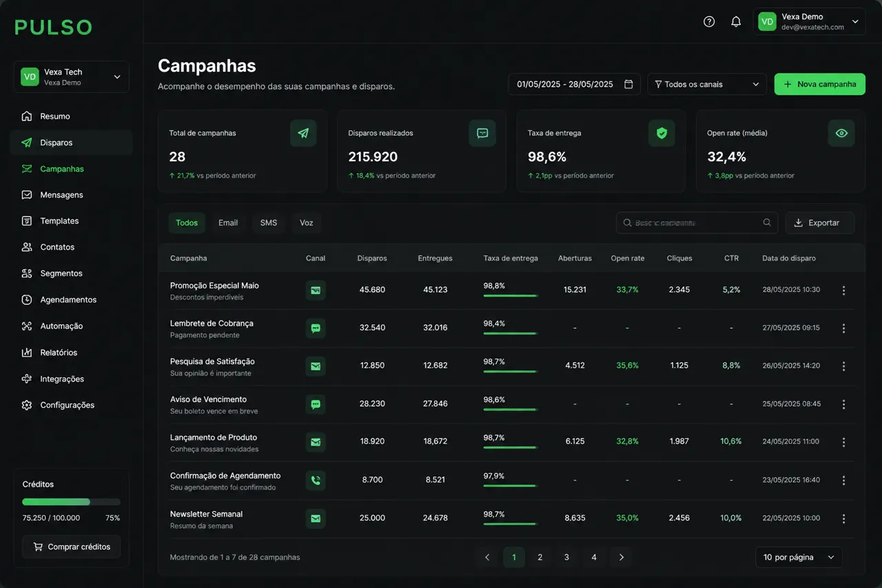Open row actions menu for Lançamento de Produto
Viewport: 882px width, 588px height.
843,442
